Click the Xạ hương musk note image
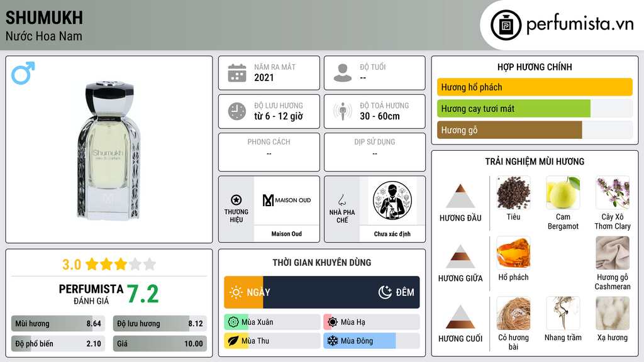The height and width of the screenshot is (362, 644). point(613,313)
